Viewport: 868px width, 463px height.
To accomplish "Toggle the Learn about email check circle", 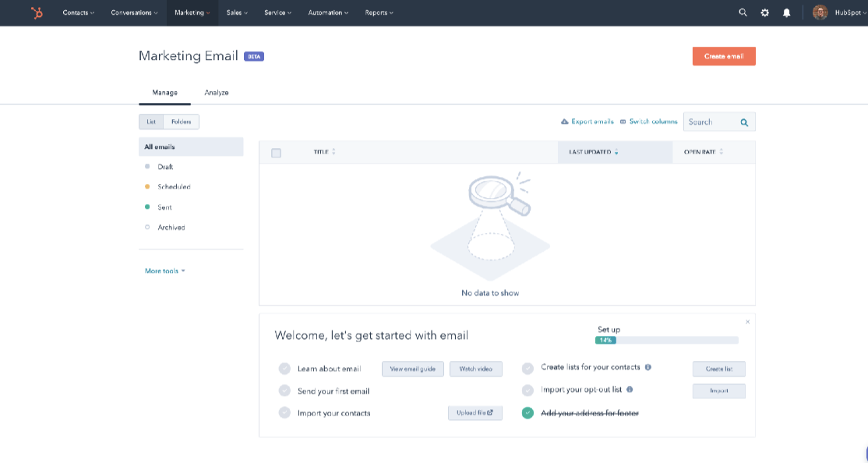I will (284, 368).
